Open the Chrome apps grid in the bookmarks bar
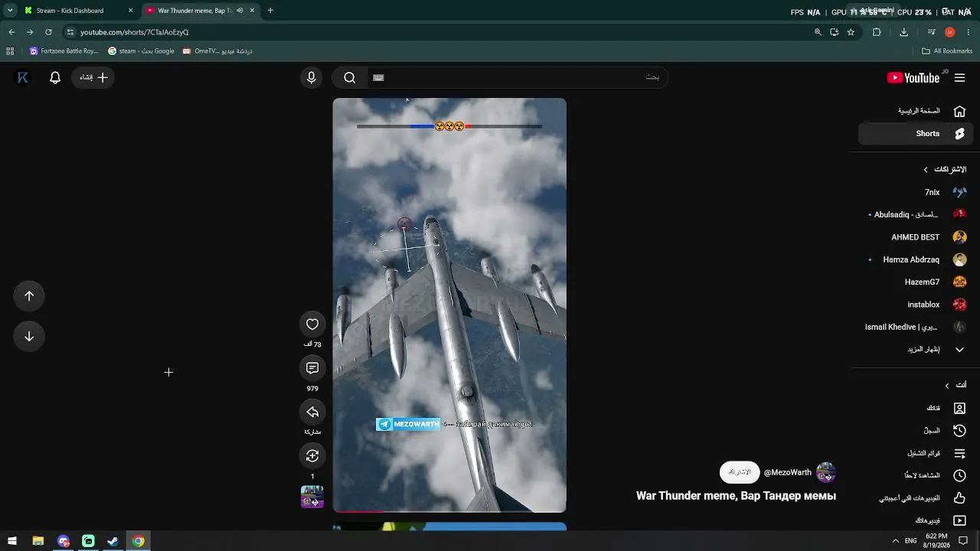Image resolution: width=980 pixels, height=551 pixels. coord(10,51)
